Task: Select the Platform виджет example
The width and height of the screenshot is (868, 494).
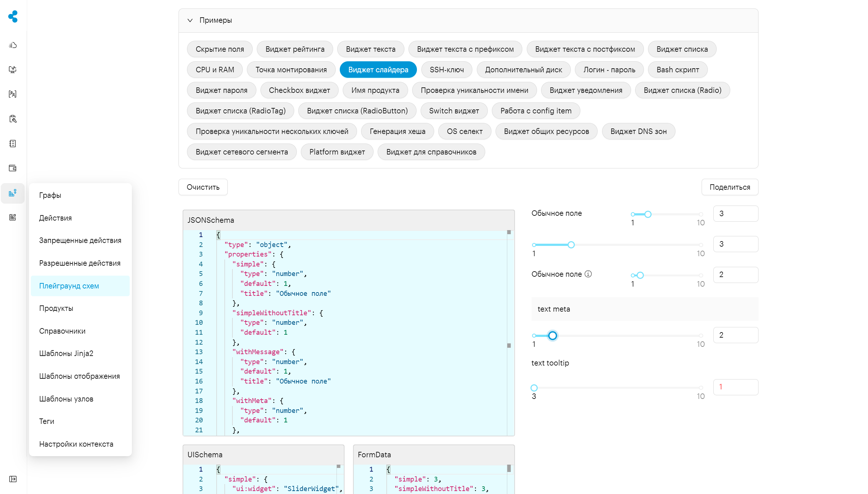Action: tap(337, 152)
